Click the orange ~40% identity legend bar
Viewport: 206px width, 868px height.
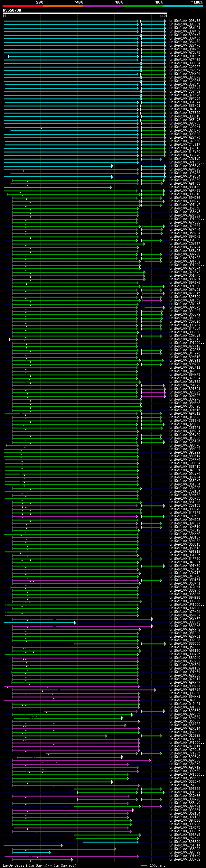click(63, 6)
